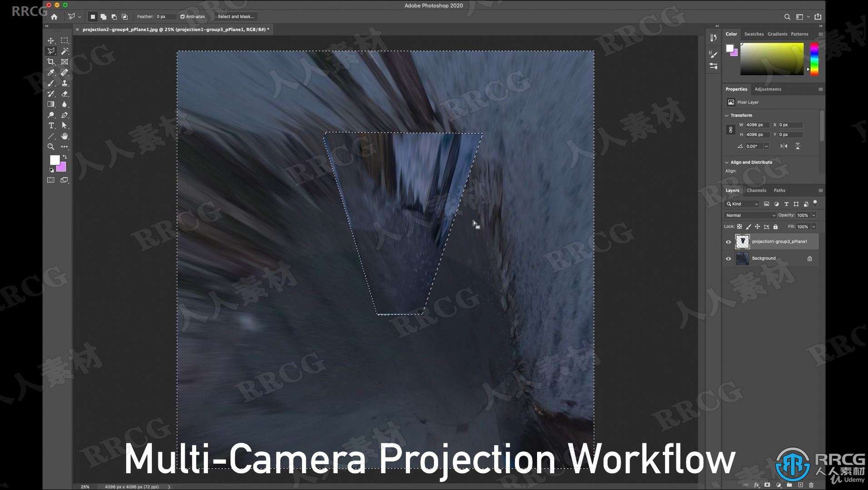
Task: Switch to the Channels tab
Action: tap(756, 191)
